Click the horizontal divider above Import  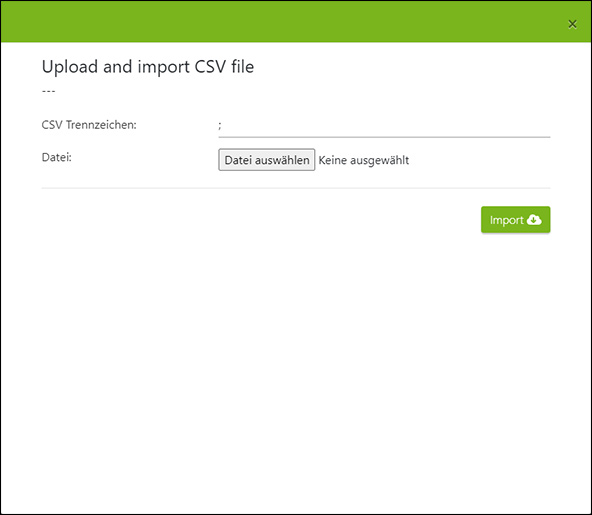[296, 188]
